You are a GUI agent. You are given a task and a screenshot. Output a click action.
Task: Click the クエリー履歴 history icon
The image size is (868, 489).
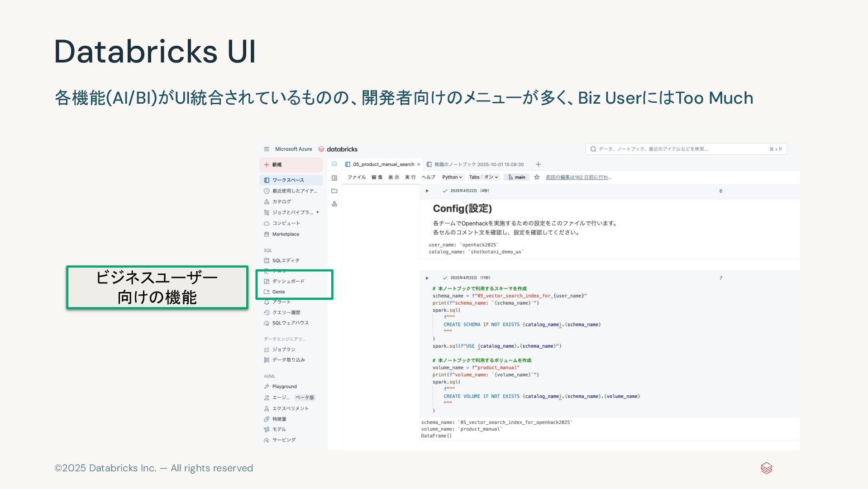(x=267, y=312)
